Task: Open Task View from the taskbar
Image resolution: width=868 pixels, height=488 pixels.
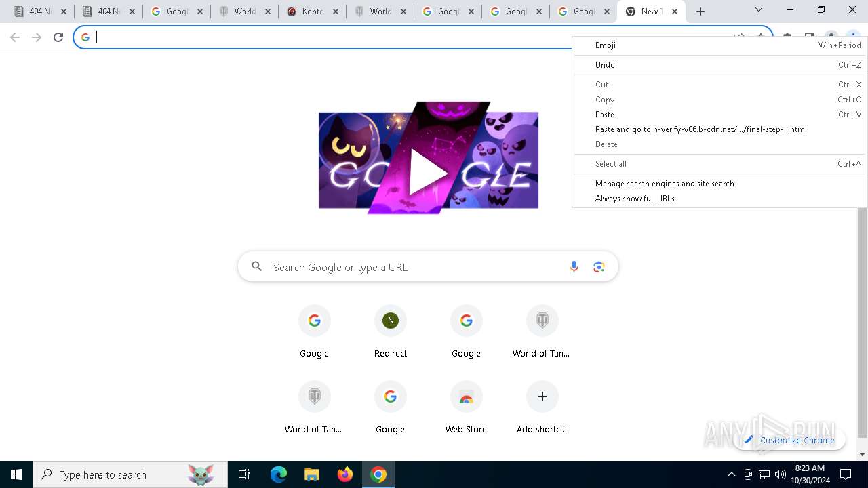Action: (x=244, y=474)
